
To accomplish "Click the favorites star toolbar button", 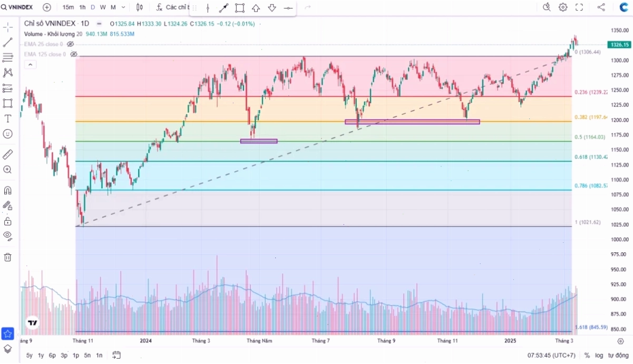I will click(8, 333).
